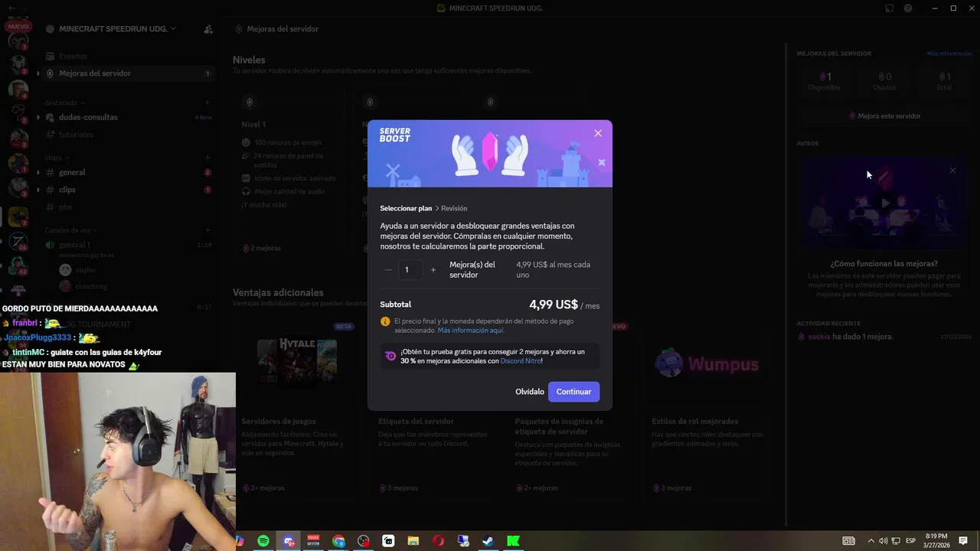Image resolution: width=980 pixels, height=551 pixels.
Task: Open Opera browser from the taskbar
Action: [x=438, y=541]
